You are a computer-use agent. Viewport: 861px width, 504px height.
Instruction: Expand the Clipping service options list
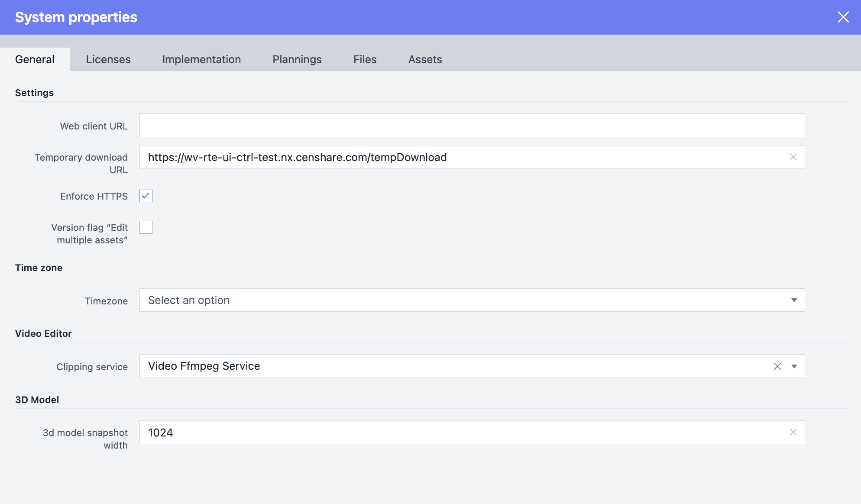coord(794,366)
